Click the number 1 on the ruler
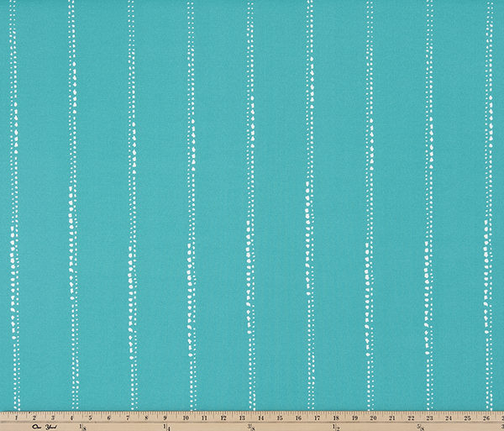Screen dimensions: 504x431 click(x=16, y=417)
